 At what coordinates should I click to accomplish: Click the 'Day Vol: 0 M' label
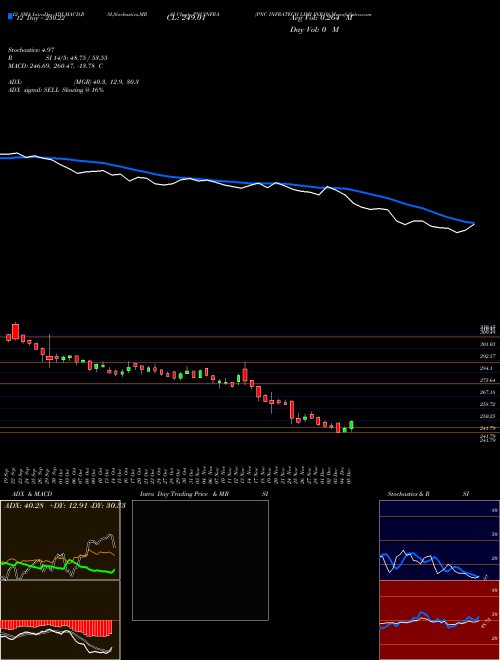(x=314, y=30)
